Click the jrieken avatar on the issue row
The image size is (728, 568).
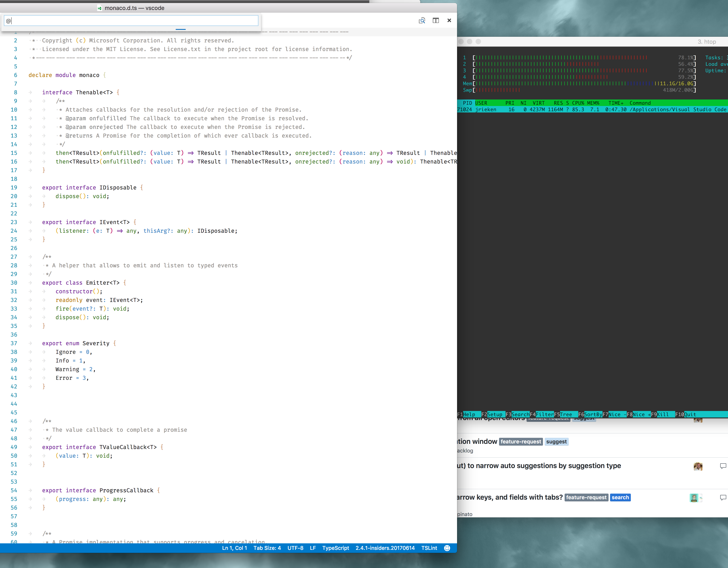(698, 466)
